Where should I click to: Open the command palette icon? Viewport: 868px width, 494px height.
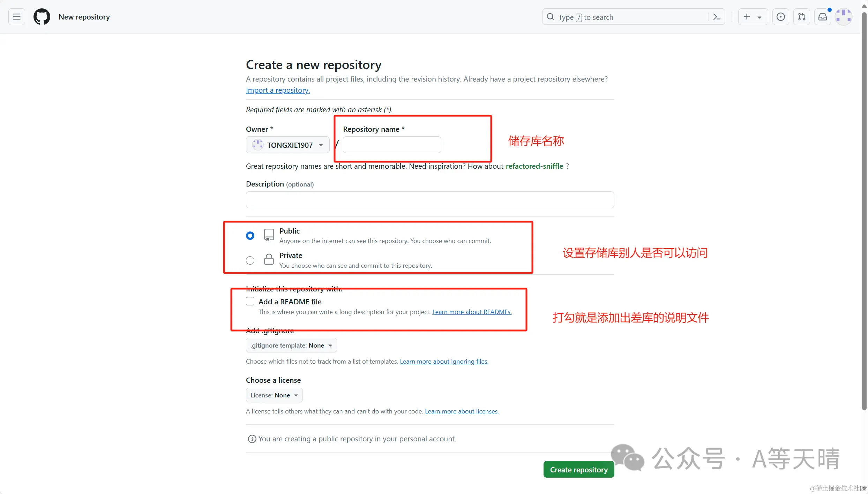pos(717,17)
